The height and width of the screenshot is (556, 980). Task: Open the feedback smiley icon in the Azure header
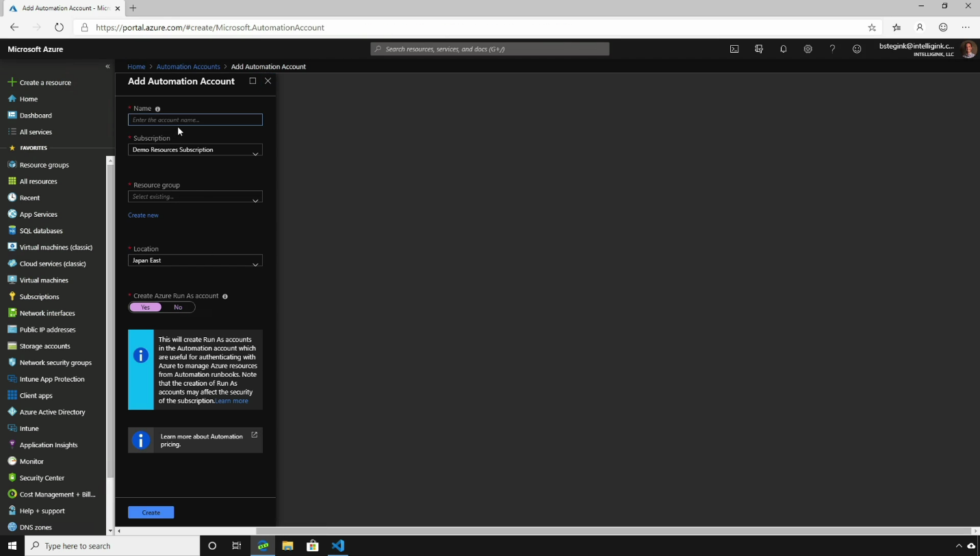pyautogui.click(x=857, y=49)
